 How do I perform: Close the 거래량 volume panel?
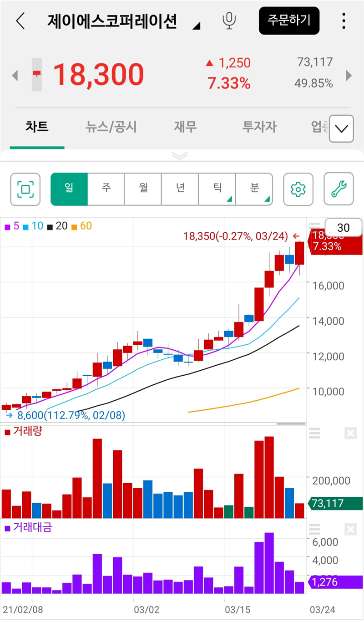(350, 433)
